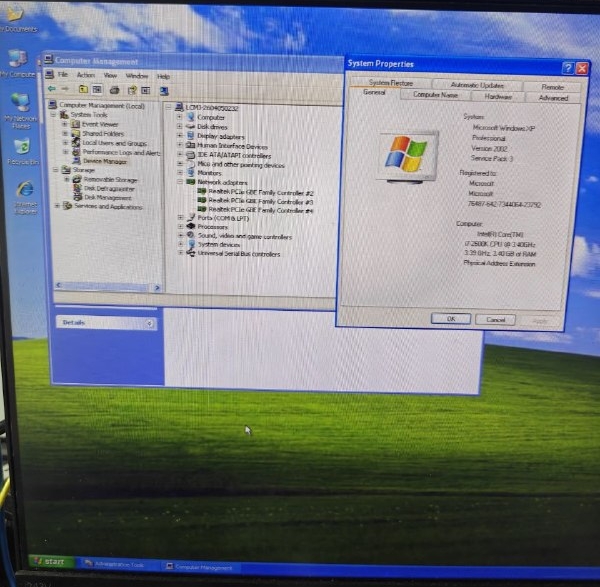Open the Action menu
600x587 pixels.
(86, 75)
